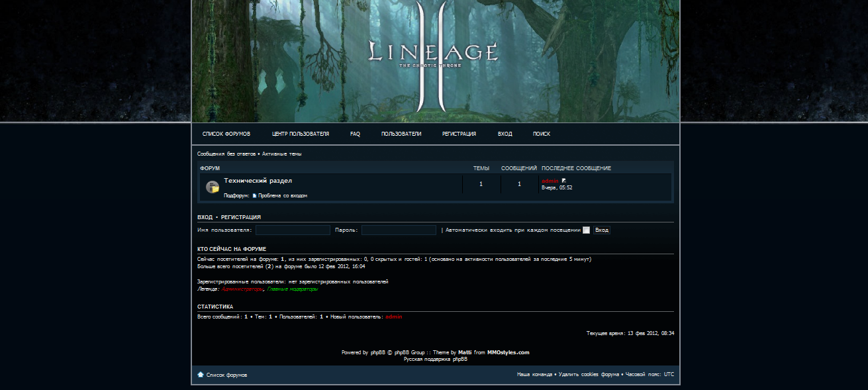Open the Активные темы link
Image resolution: width=868 pixels, height=390 pixels.
(x=281, y=154)
